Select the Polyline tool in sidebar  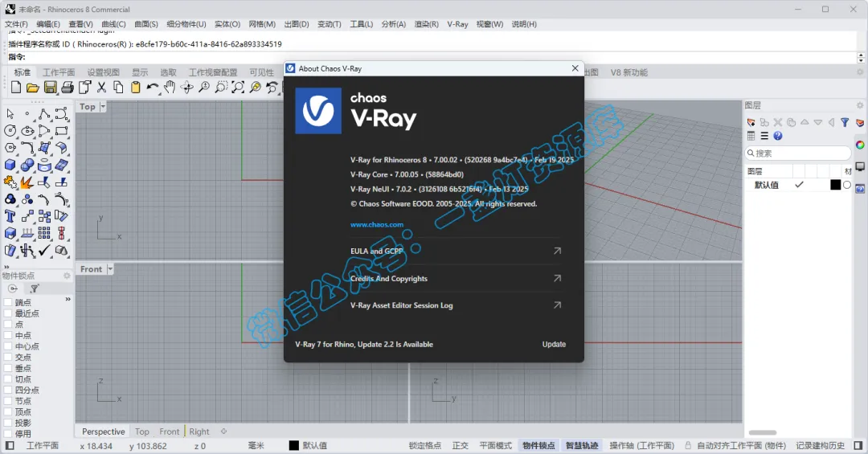click(44, 114)
